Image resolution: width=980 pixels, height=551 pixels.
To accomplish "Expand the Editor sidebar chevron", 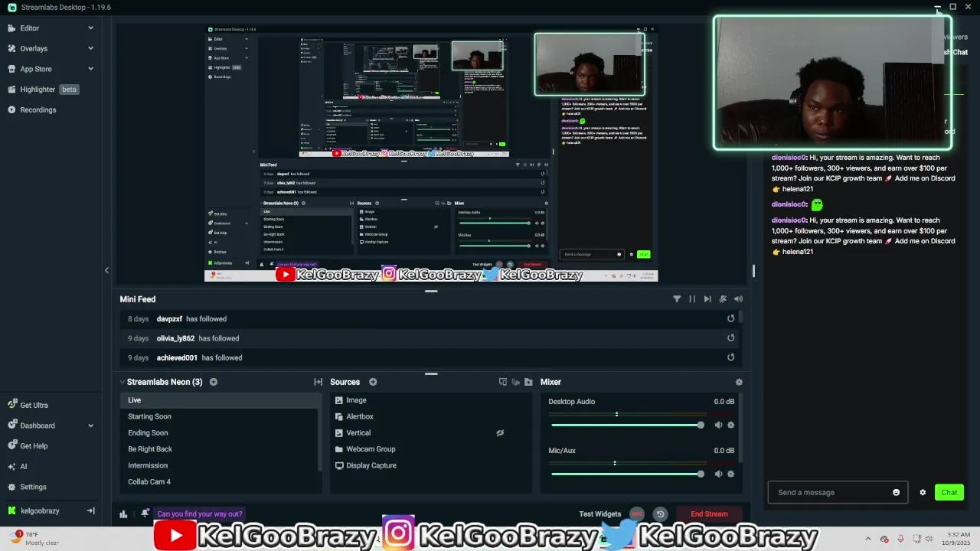I will tap(90, 28).
